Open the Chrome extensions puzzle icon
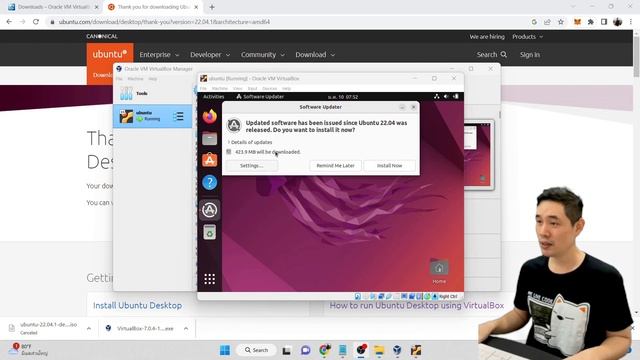The image size is (640, 360). [x=591, y=22]
